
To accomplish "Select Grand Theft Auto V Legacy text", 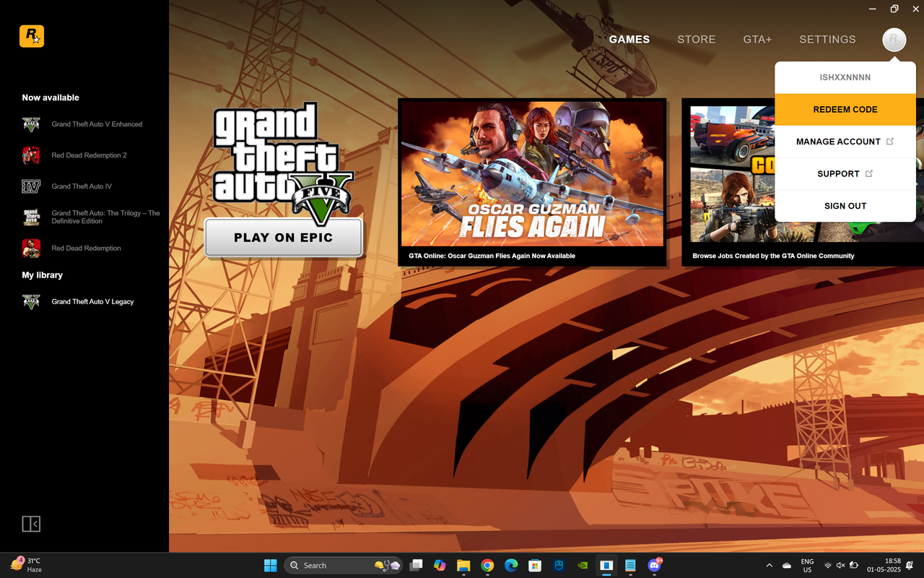I will [x=92, y=302].
